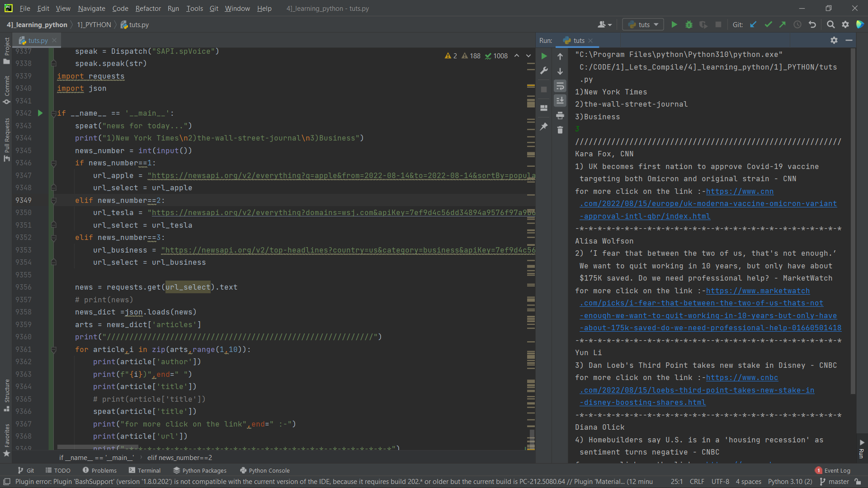Collapse fold marker at elif line 9349
This screenshot has width=868, height=488.
[x=53, y=200]
